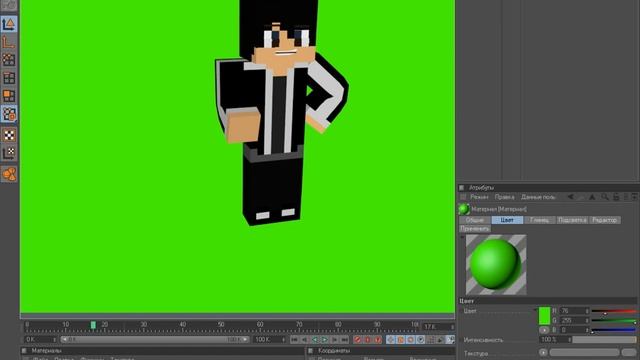
Task: Click grip icon of Атрибуты panel
Action: point(462,188)
